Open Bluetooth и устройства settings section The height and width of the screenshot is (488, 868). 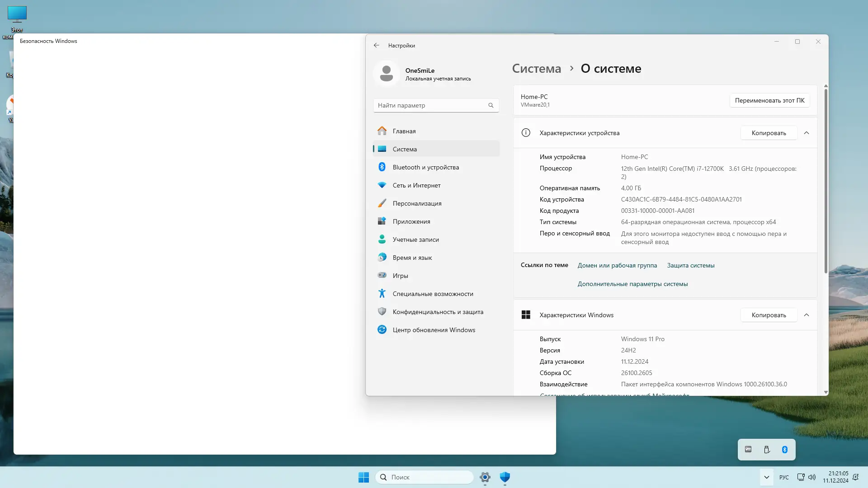coord(425,167)
